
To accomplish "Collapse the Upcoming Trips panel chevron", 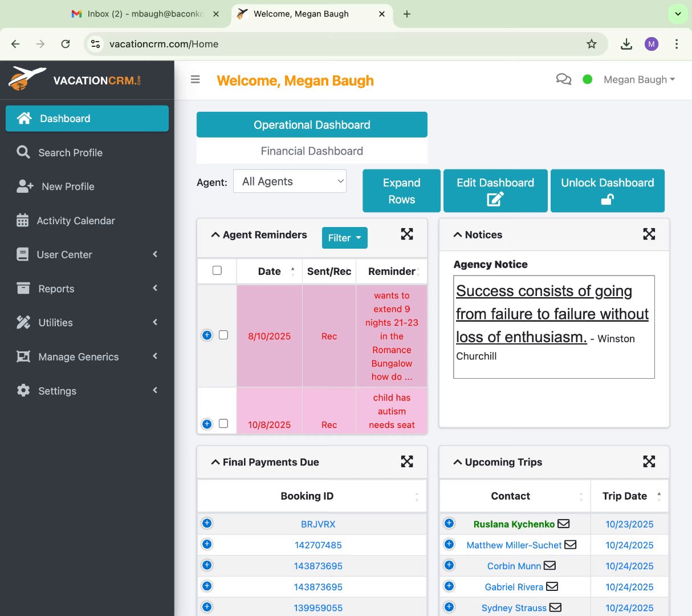I will point(458,462).
